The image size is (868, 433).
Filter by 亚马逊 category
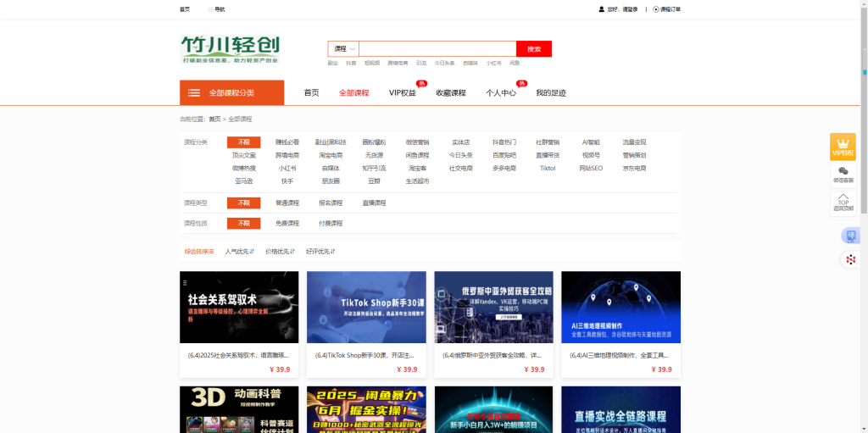[x=244, y=181]
